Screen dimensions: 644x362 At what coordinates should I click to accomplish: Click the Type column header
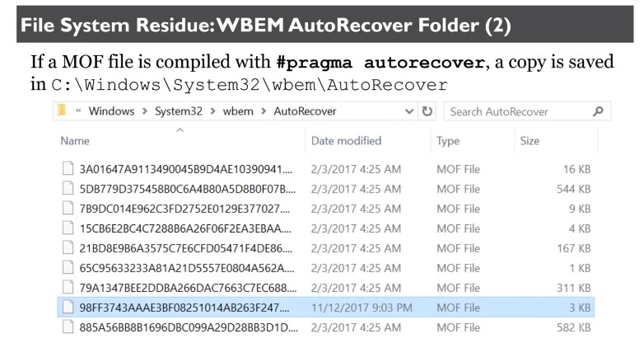[x=448, y=141]
